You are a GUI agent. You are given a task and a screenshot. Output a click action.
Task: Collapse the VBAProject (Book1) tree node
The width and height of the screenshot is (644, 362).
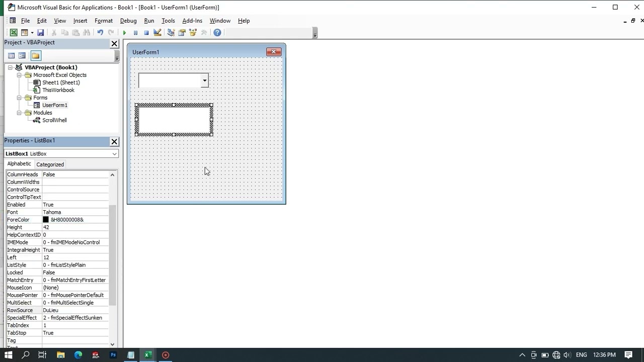(x=10, y=67)
